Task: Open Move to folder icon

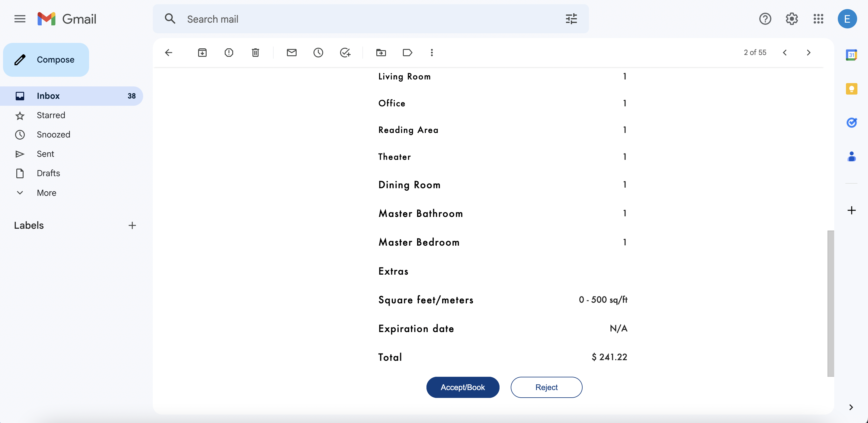Action: [381, 53]
